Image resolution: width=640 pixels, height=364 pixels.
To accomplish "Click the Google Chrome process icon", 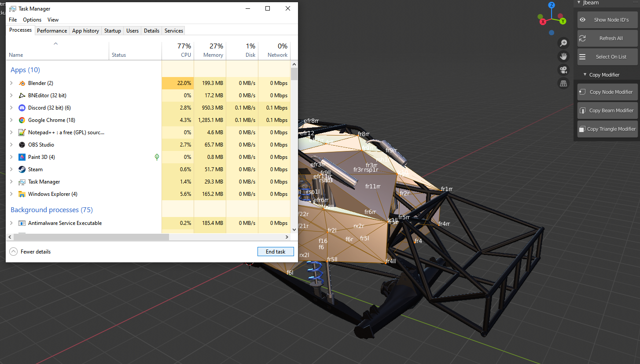I will tap(22, 120).
